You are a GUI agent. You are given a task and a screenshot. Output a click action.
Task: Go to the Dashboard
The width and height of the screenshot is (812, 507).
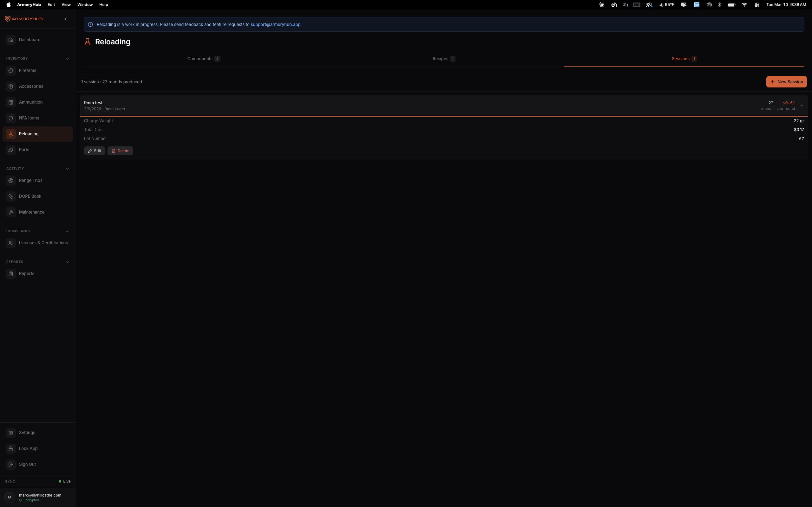coord(29,40)
